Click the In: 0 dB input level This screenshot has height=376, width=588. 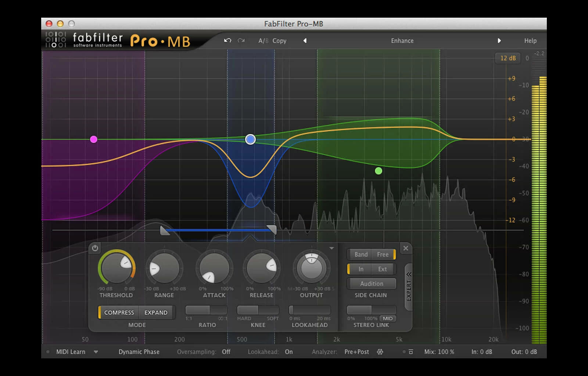(x=482, y=352)
